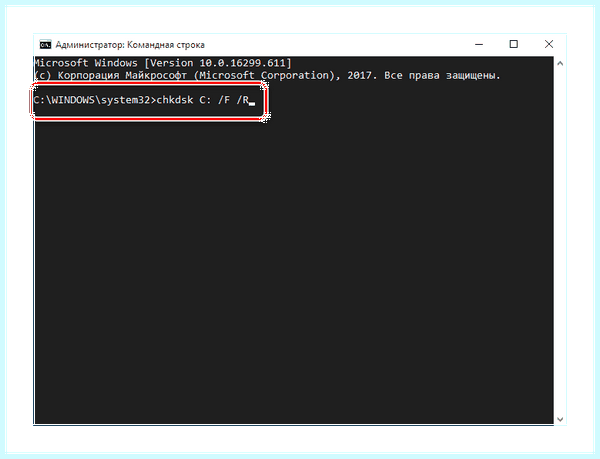Click the C: drive argument after chkdsk
The width and height of the screenshot is (600, 459).
coord(205,100)
